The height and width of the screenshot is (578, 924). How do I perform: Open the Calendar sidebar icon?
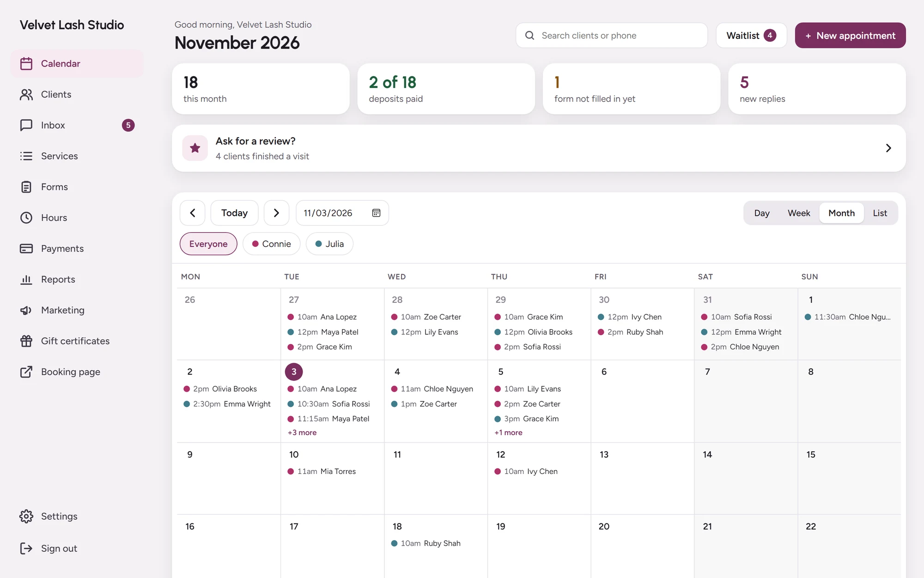pyautogui.click(x=26, y=63)
